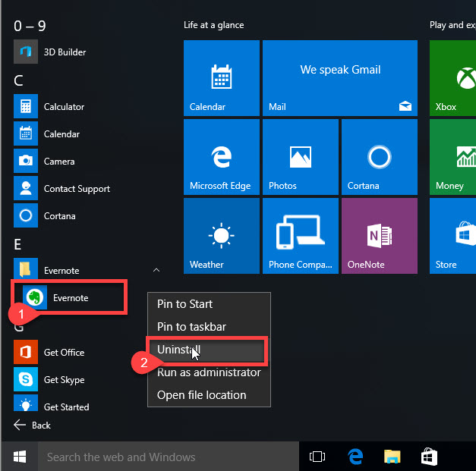Open the Cortana tile

coord(380,157)
